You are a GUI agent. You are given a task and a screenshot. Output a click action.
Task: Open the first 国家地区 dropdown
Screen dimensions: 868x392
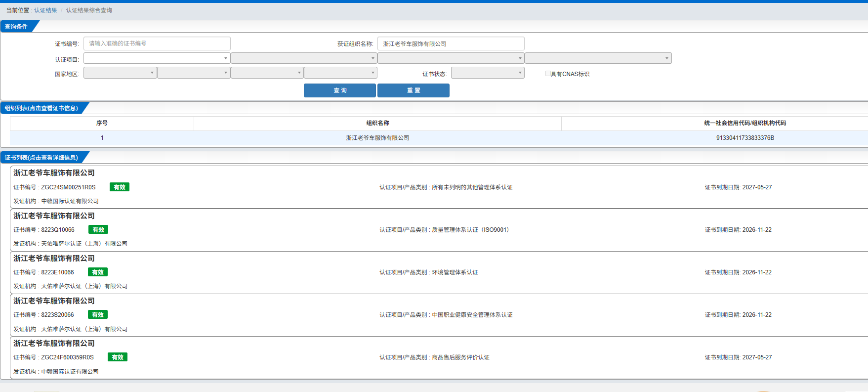[120, 73]
